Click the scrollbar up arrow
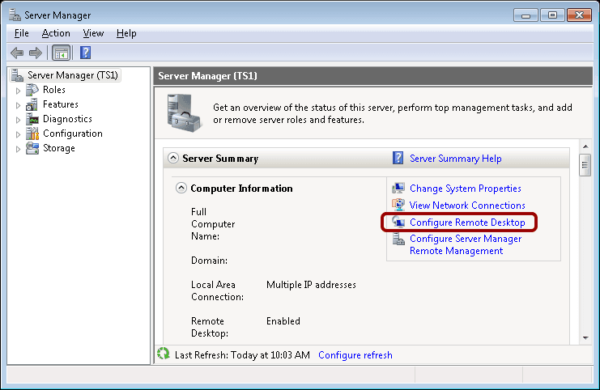The image size is (600, 390). click(x=585, y=147)
